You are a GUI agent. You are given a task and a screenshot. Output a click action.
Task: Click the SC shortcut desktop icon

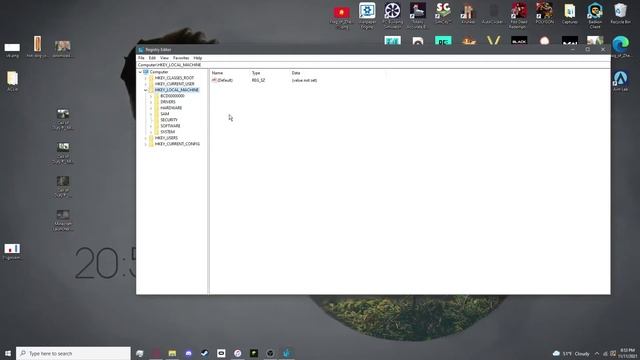coord(443,13)
